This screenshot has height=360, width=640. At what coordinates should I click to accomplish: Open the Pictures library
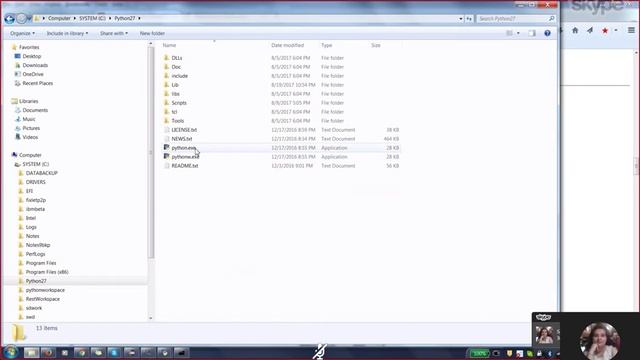tap(31, 128)
